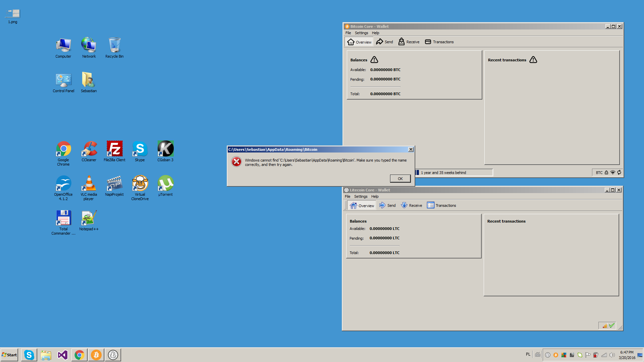644x362 pixels.
Task: Click AVG antivirus tray icon
Action: tap(564, 355)
